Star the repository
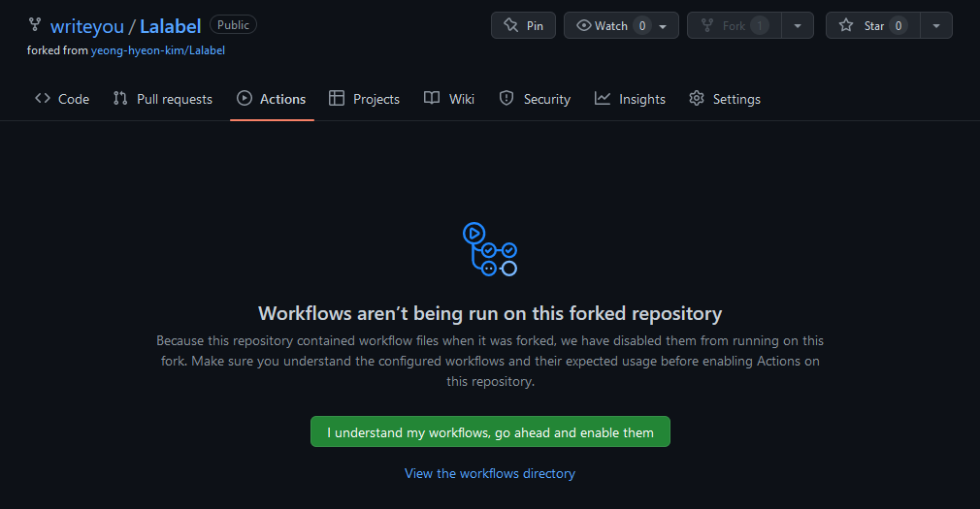 click(873, 25)
